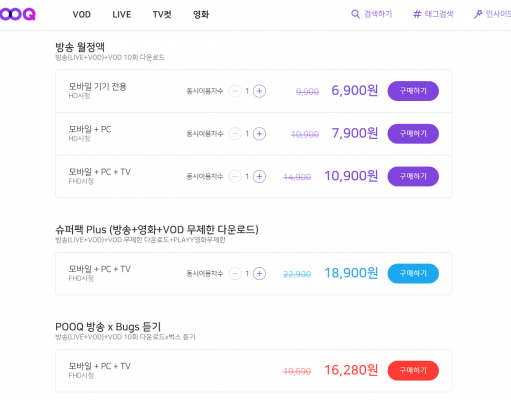The width and height of the screenshot is (511, 400).
Task: Open the POOQ logo home link
Action: (17, 14)
